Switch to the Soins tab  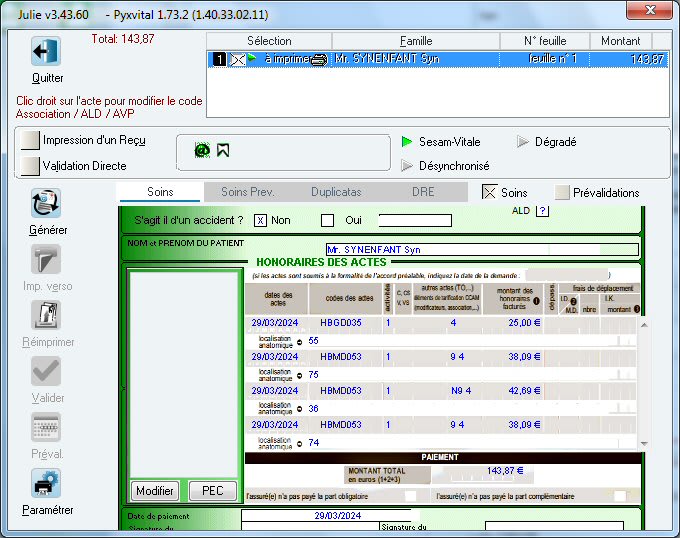(x=160, y=192)
